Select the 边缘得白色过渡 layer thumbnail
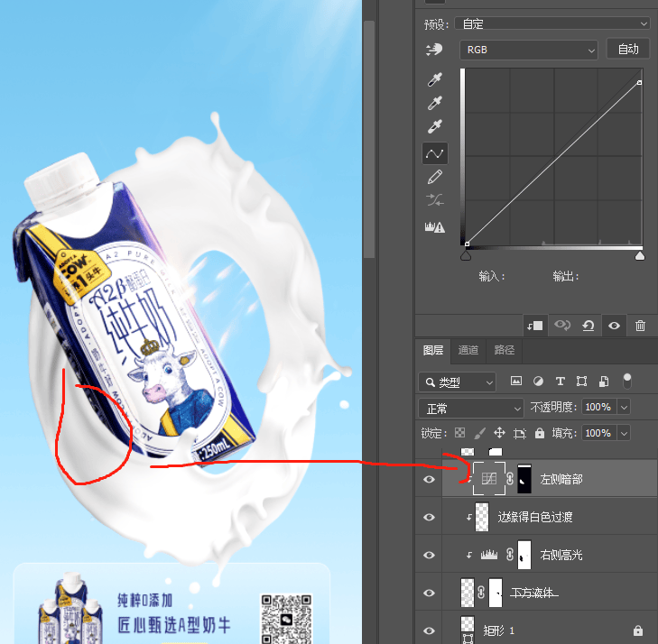This screenshot has width=658, height=644. click(481, 517)
